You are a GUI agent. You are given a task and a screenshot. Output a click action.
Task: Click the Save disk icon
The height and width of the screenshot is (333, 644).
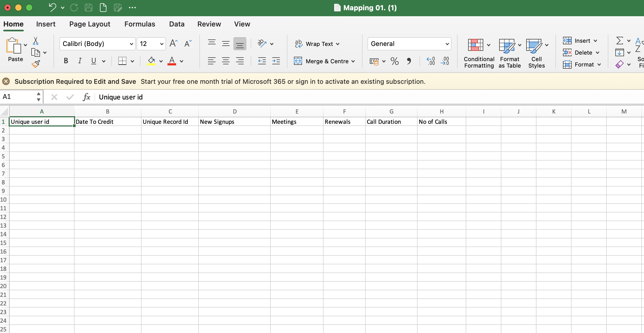89,8
